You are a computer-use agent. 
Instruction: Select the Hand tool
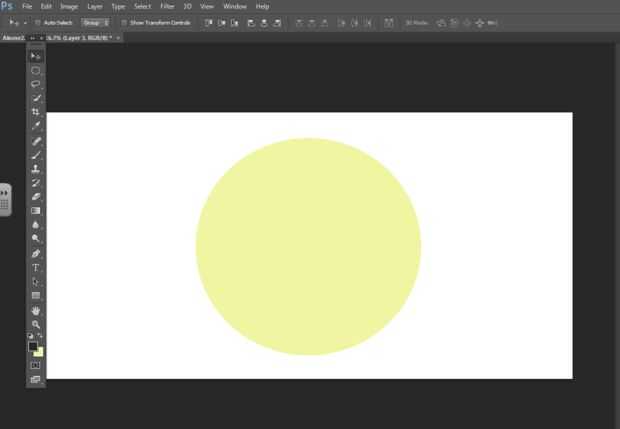click(x=36, y=311)
